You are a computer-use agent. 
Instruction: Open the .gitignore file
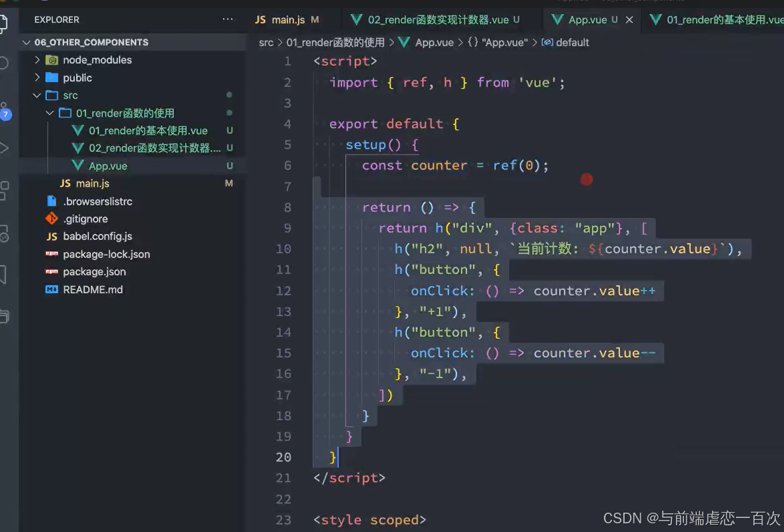(x=85, y=219)
